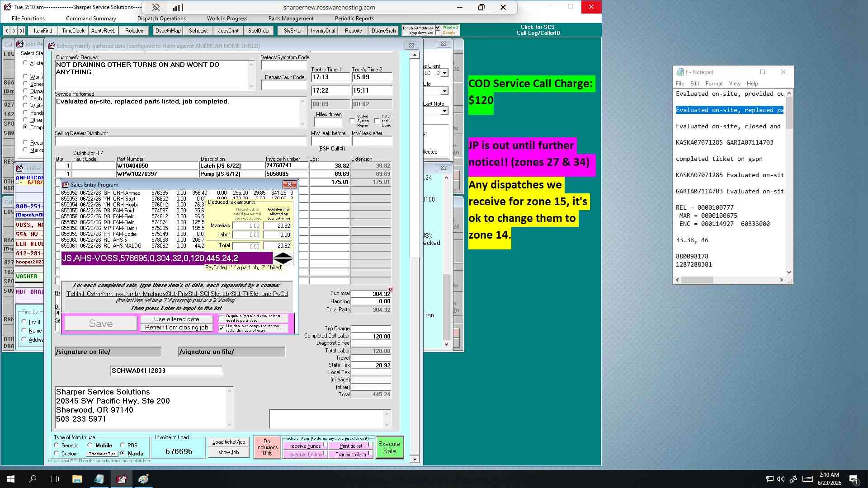The width and height of the screenshot is (868, 488).
Task: Enable the Google dropdown checkbox
Action: click(438, 33)
